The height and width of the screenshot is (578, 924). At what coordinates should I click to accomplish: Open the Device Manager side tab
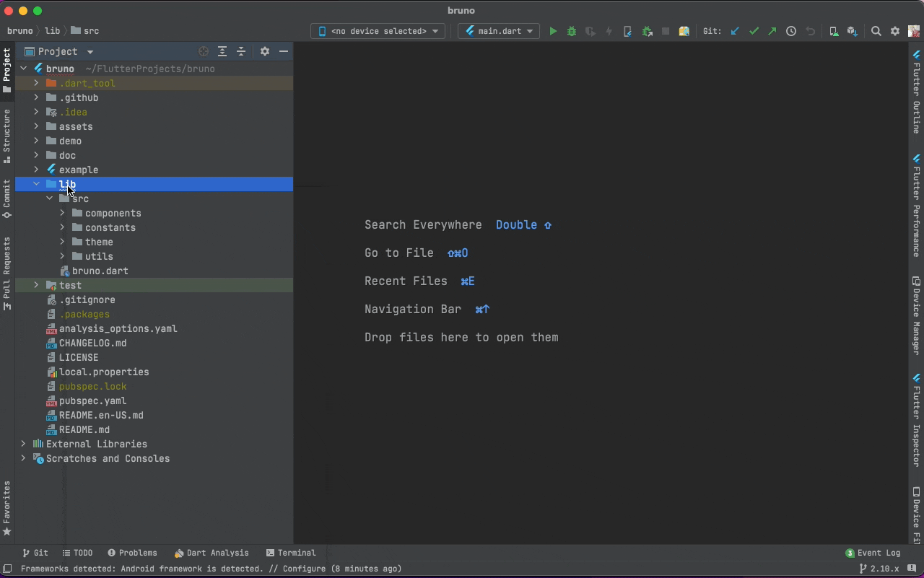[x=917, y=316]
